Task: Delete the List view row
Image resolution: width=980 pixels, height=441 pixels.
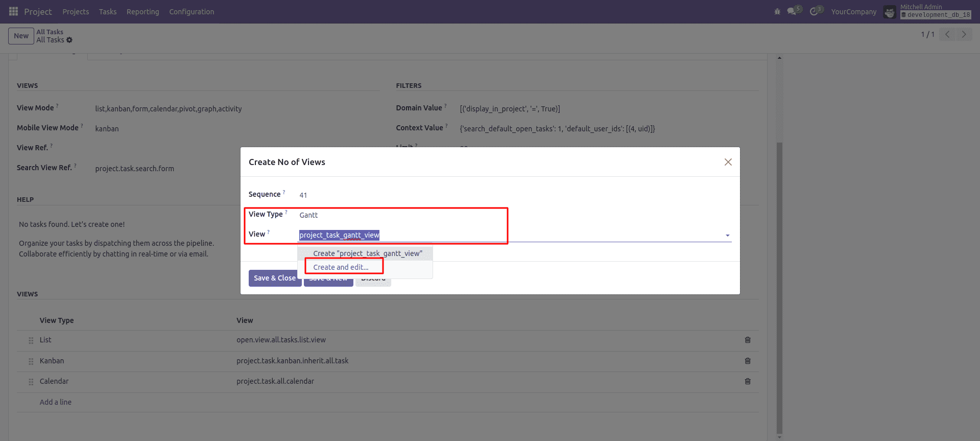Action: (748, 340)
